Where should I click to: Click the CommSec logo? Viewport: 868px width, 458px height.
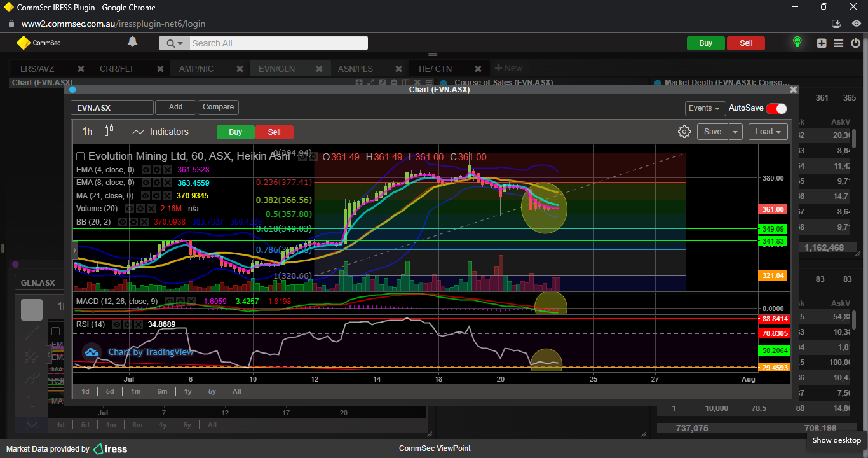38,43
